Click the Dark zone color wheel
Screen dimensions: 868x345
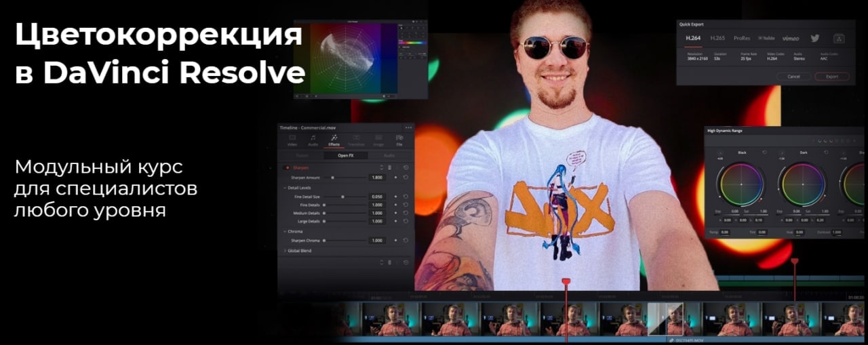[803, 184]
